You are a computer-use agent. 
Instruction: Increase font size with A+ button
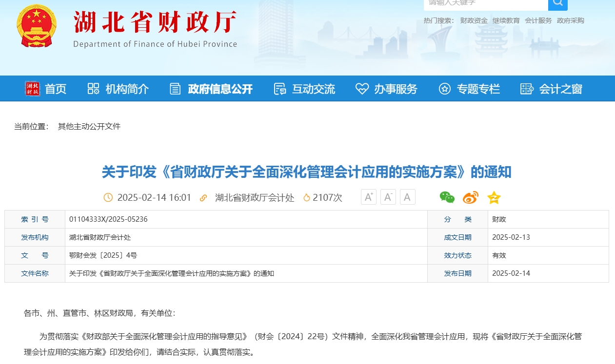[369, 197]
